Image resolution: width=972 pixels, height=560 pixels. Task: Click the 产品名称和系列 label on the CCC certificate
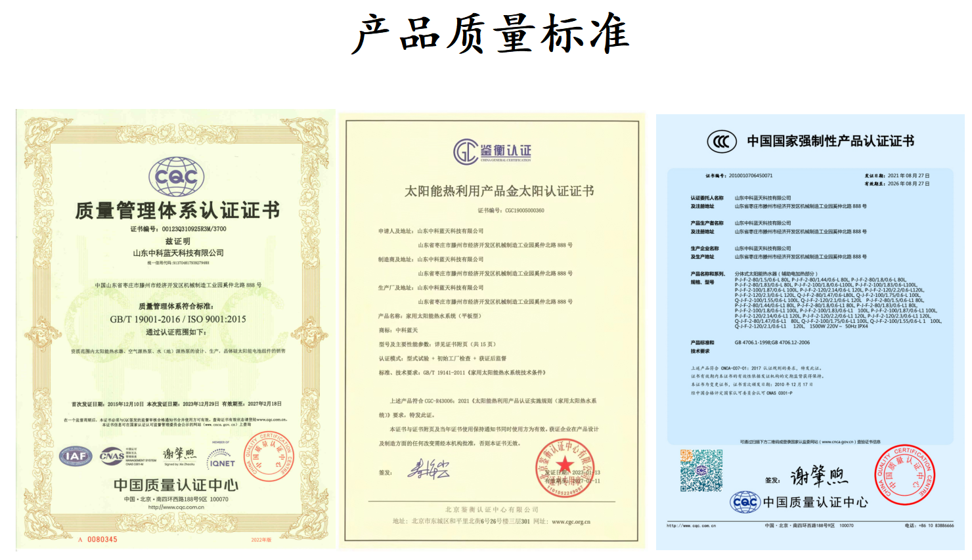click(708, 274)
